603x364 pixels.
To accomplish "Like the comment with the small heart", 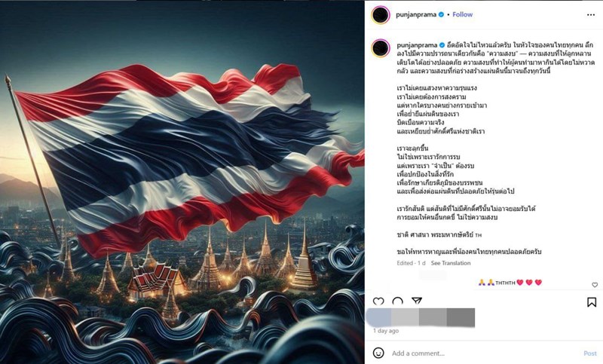I will click(x=595, y=285).
